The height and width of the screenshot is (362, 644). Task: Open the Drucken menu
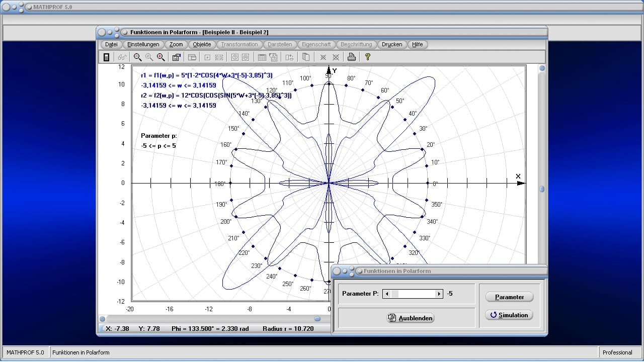(x=392, y=44)
